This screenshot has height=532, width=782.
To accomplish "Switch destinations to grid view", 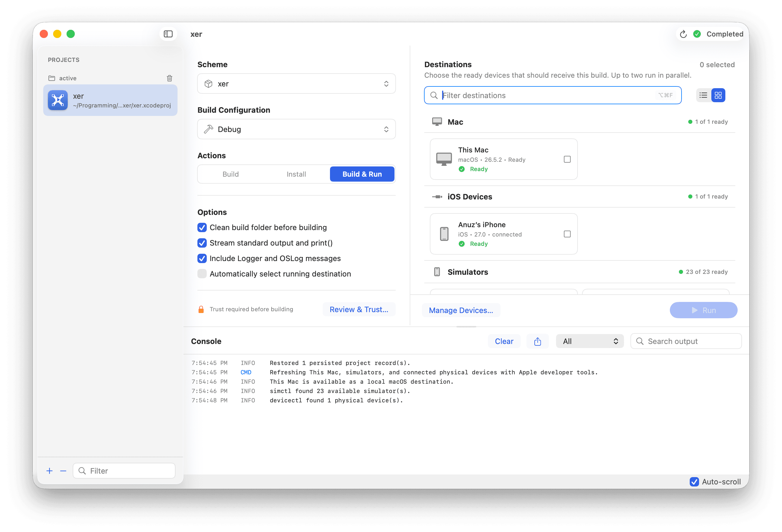I will tap(718, 95).
